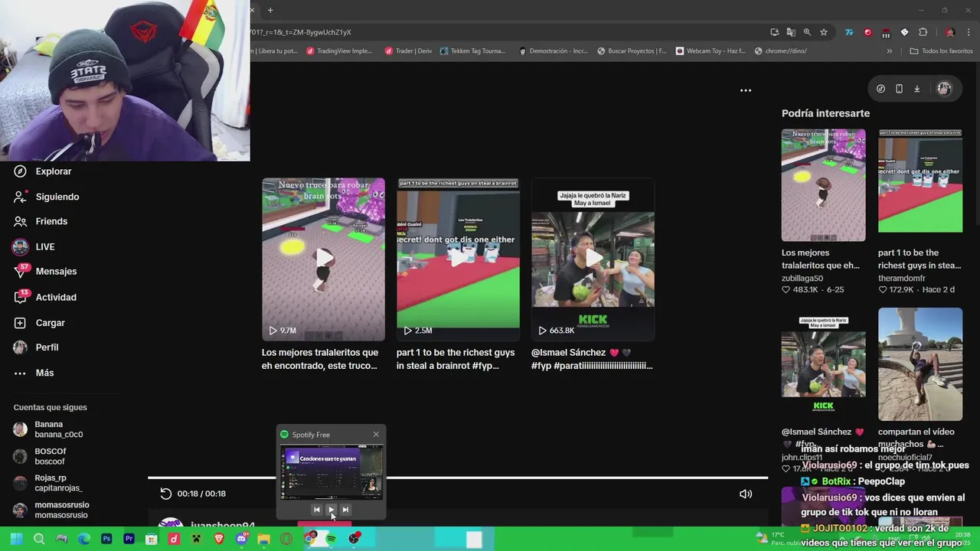980x551 pixels.
Task: Click the TikTok coins icon
Action: click(880, 89)
